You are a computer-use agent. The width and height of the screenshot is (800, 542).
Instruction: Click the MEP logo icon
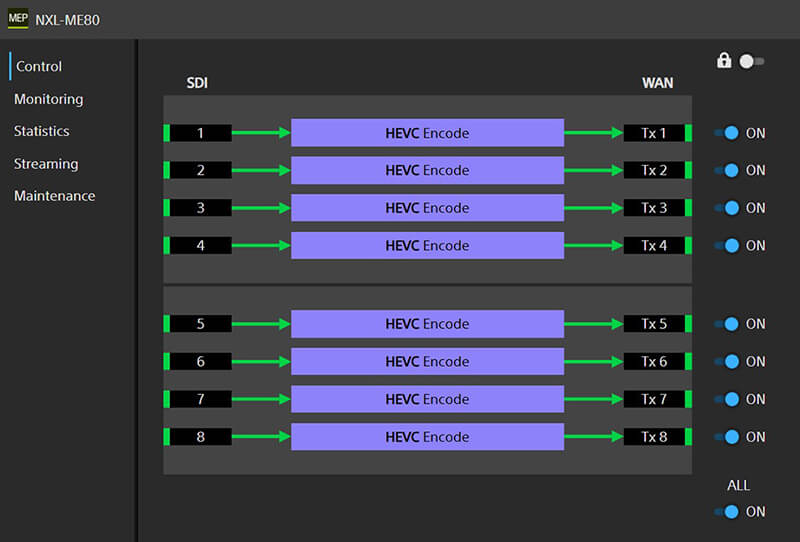click(x=18, y=19)
